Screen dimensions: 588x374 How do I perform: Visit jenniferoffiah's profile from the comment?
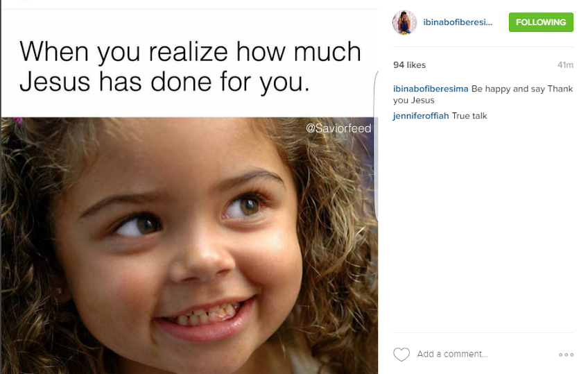[421, 116]
